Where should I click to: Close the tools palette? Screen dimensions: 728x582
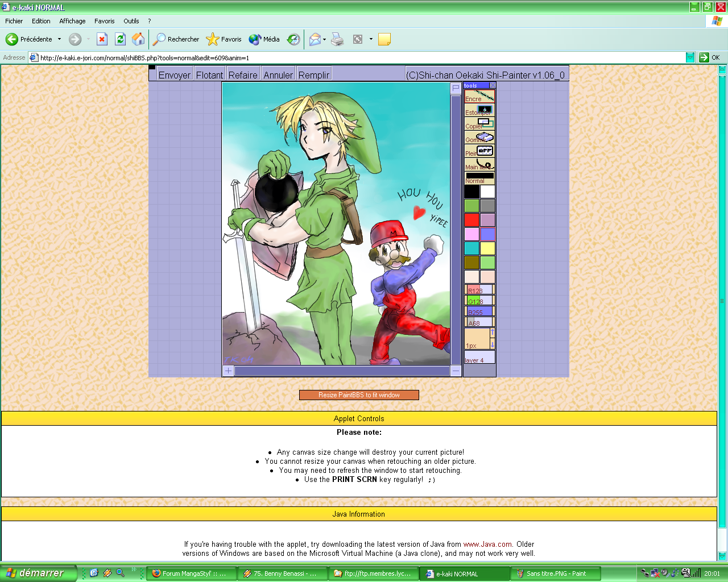tap(493, 86)
